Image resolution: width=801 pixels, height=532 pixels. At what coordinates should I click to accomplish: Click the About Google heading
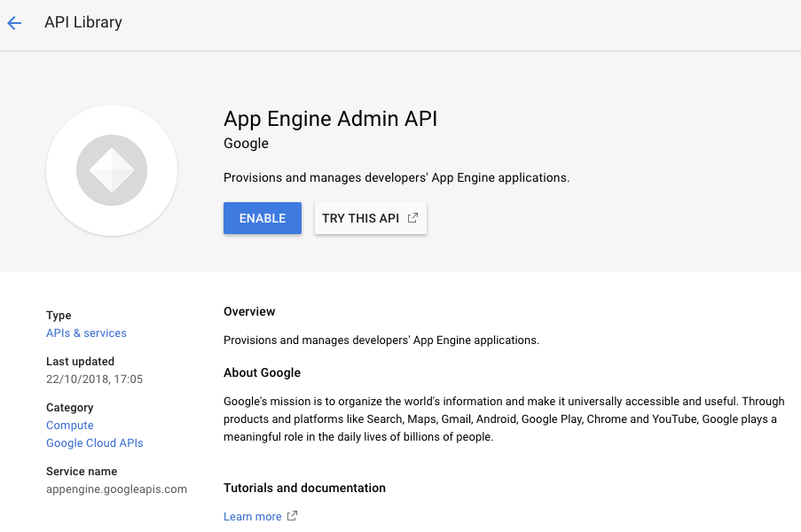262,372
